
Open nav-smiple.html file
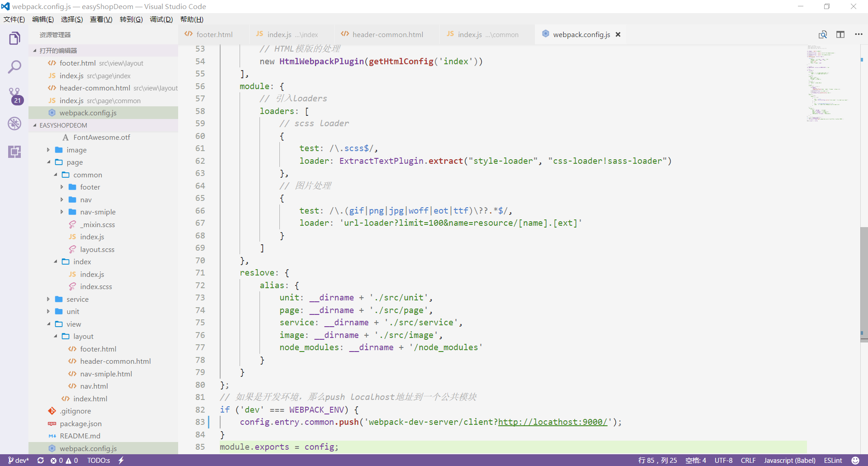103,374
